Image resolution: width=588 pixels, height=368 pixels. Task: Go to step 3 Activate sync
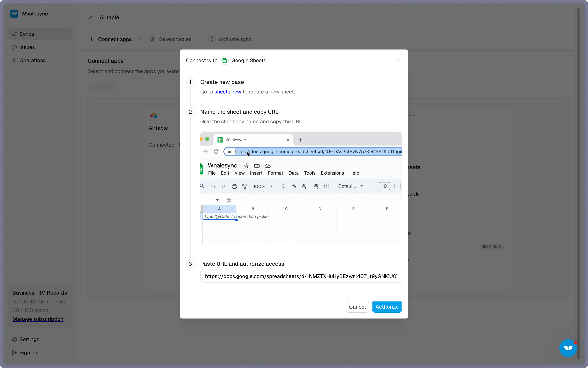pyautogui.click(x=230, y=39)
